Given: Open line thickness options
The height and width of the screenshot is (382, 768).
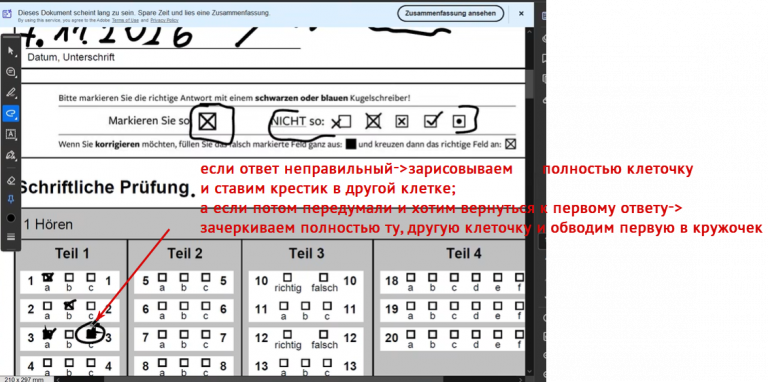Looking at the screenshot, I should [x=11, y=237].
